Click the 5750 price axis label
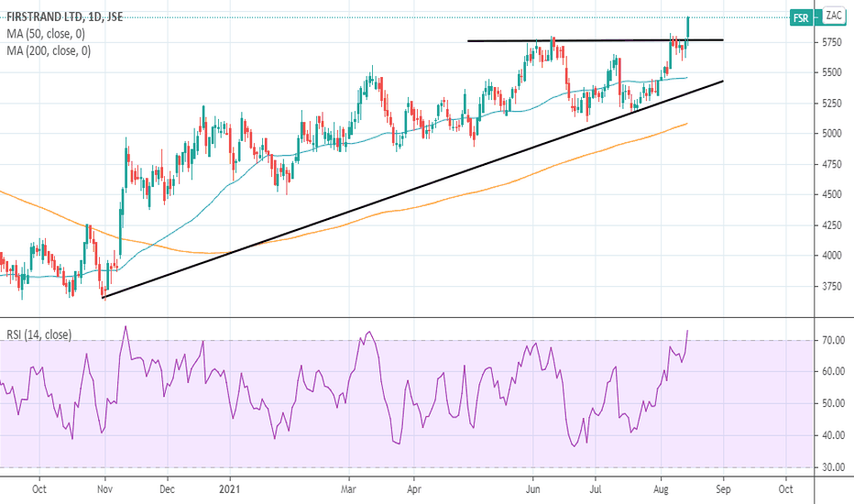 (832, 42)
